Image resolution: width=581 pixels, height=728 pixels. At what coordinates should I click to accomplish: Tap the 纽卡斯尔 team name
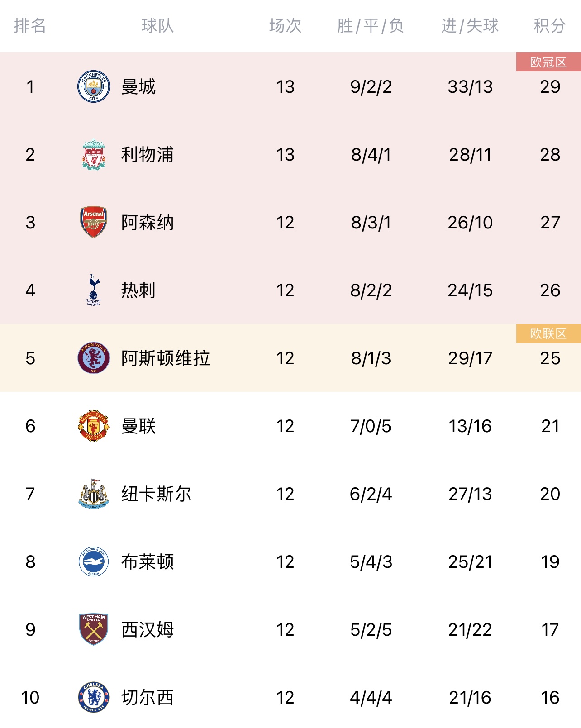tap(157, 494)
